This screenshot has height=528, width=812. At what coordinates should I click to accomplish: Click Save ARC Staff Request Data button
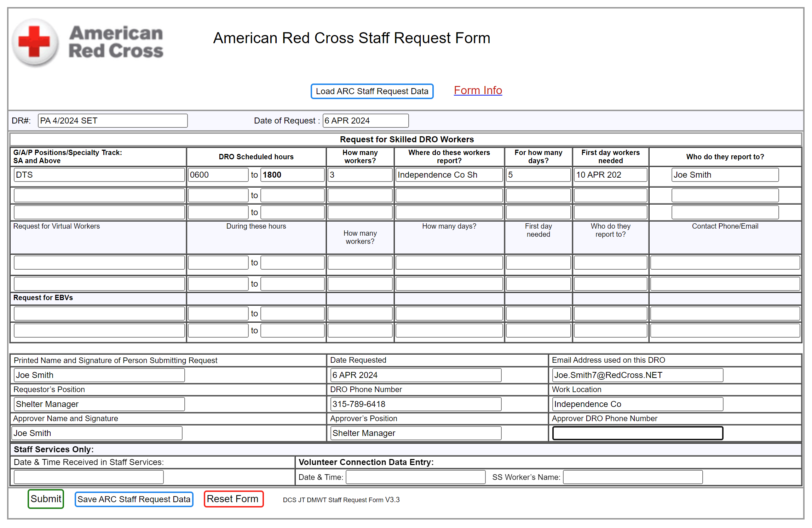[x=134, y=499]
